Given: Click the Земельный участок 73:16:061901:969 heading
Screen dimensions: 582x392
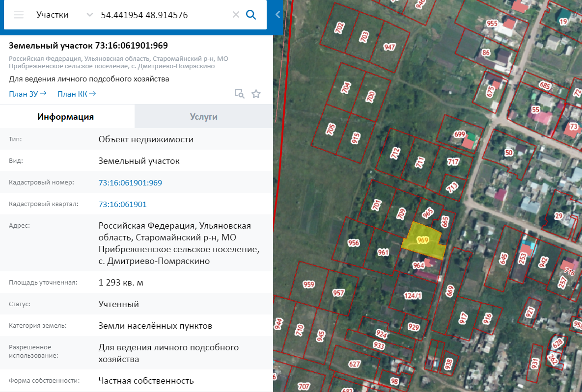Looking at the screenshot, I should (x=88, y=45).
